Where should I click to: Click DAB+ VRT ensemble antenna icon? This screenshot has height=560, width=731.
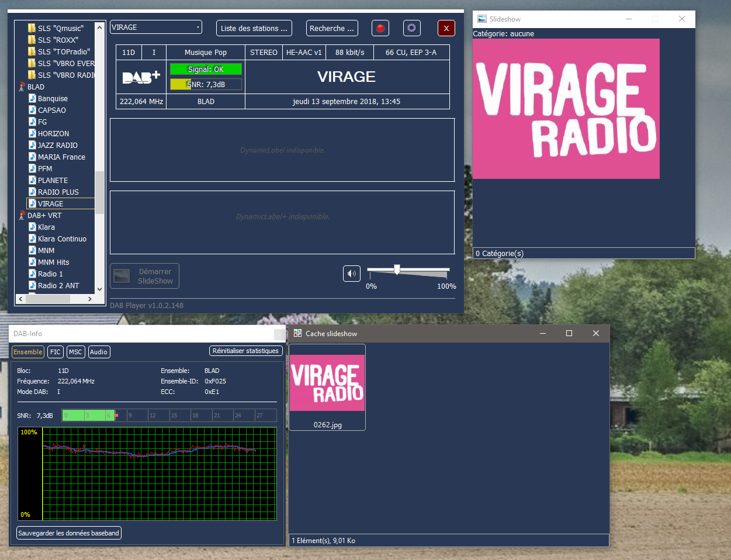click(22, 216)
